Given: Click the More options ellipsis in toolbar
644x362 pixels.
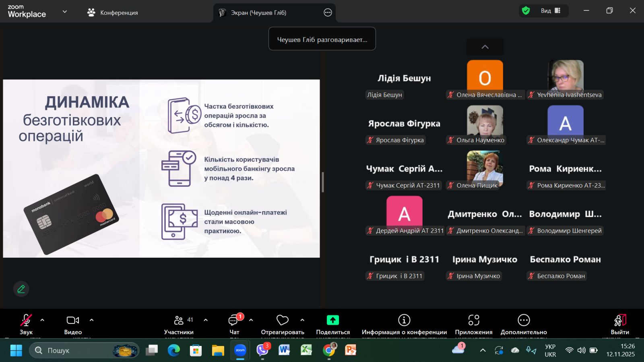Looking at the screenshot, I should click(523, 320).
